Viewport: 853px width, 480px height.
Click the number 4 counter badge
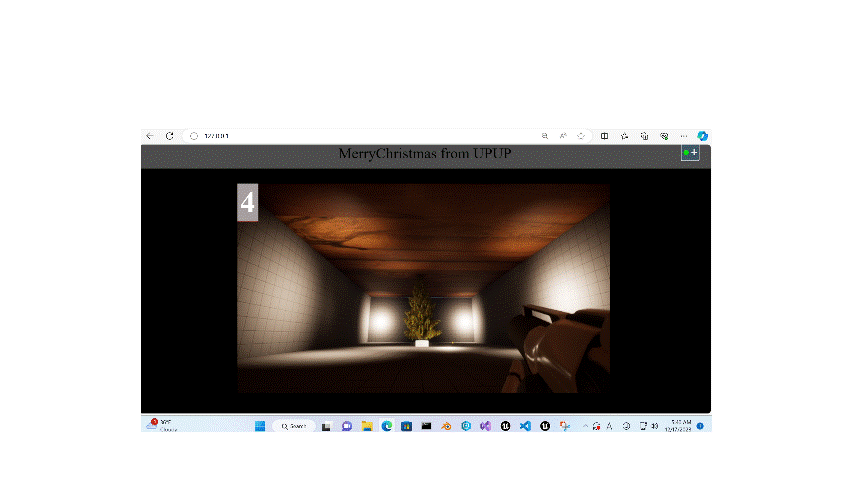point(247,202)
